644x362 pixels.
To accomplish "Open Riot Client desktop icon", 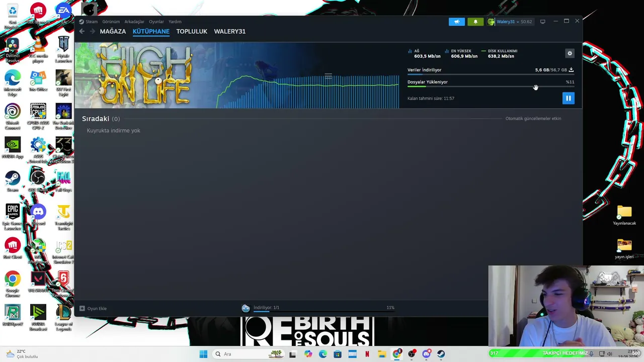I will [x=13, y=249].
